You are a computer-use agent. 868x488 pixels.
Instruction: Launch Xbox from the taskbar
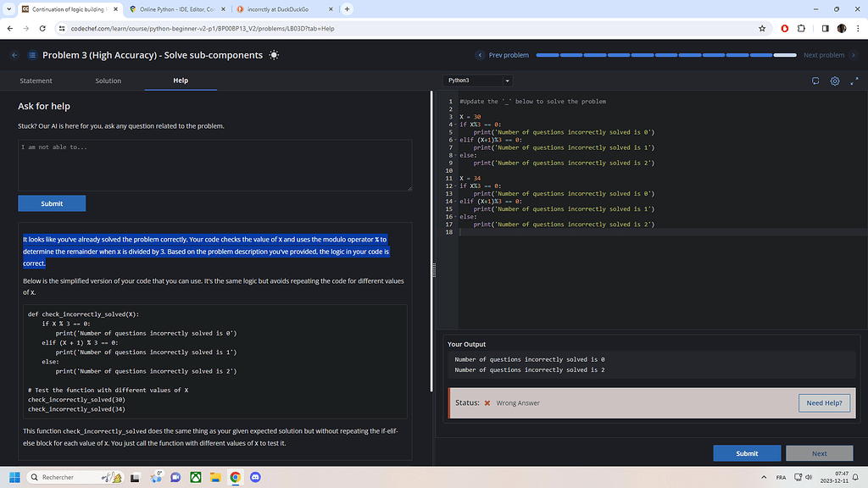tap(196, 478)
